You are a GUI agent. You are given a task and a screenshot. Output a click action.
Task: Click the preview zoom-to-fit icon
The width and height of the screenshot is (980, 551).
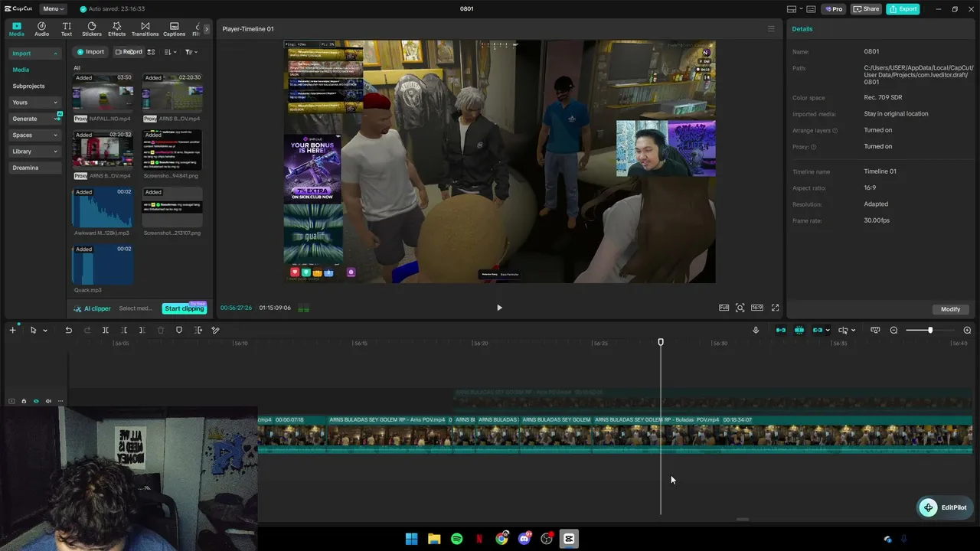coord(740,308)
